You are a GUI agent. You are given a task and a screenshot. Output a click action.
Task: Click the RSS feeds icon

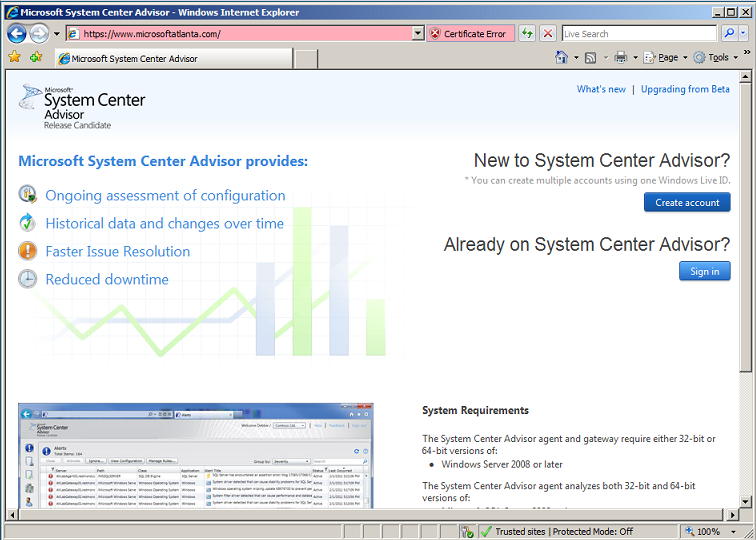pos(591,58)
